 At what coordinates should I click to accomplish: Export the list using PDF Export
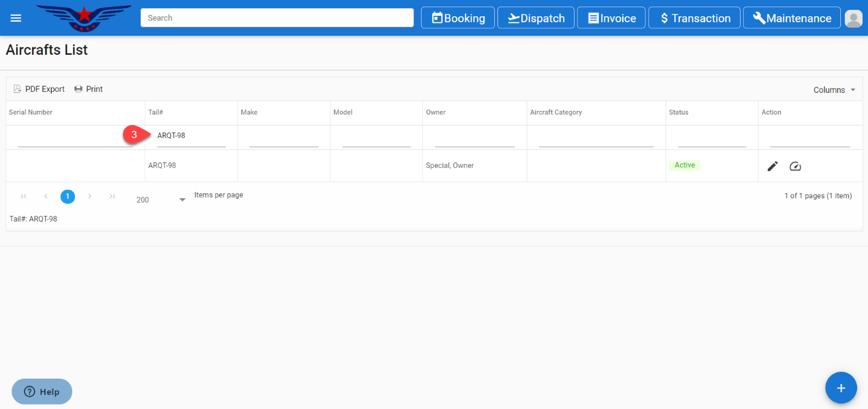coord(39,89)
